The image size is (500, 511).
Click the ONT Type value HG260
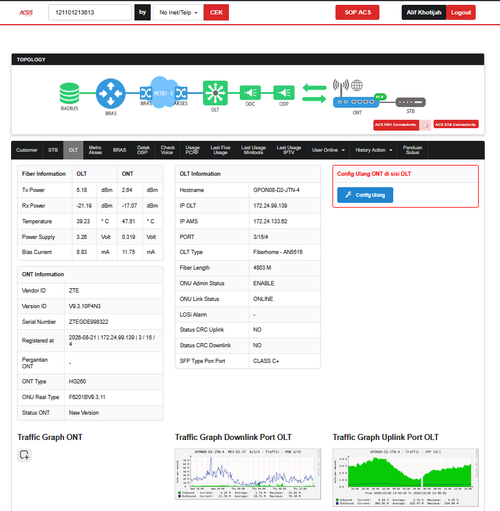[77, 381]
